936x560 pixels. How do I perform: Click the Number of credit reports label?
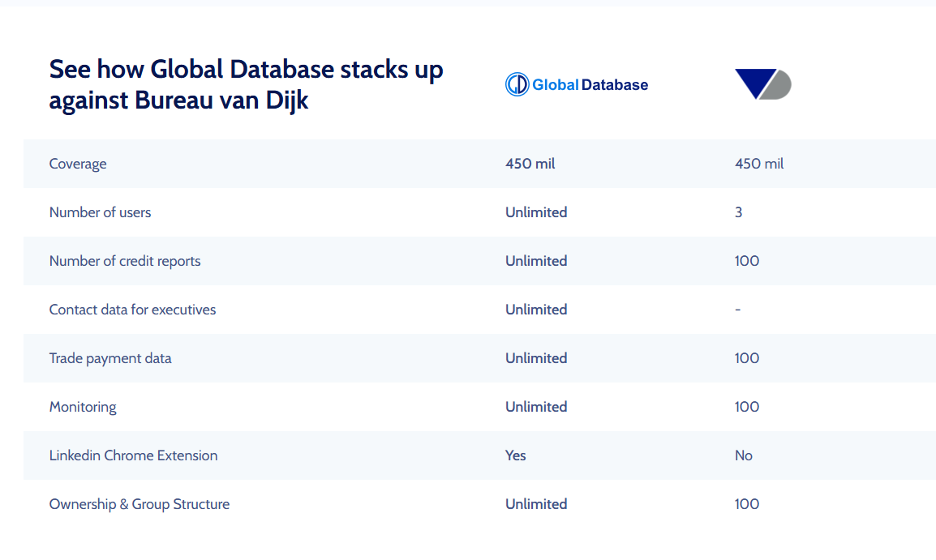point(125,261)
